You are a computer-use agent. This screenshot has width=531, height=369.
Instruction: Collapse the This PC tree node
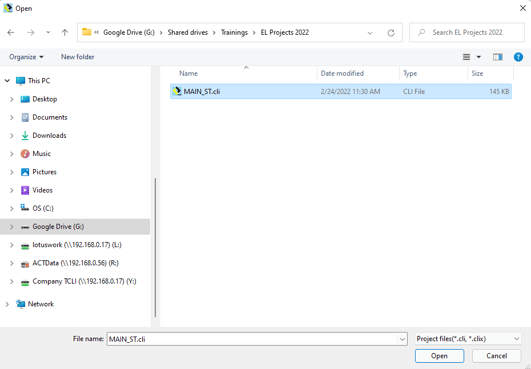click(x=7, y=81)
